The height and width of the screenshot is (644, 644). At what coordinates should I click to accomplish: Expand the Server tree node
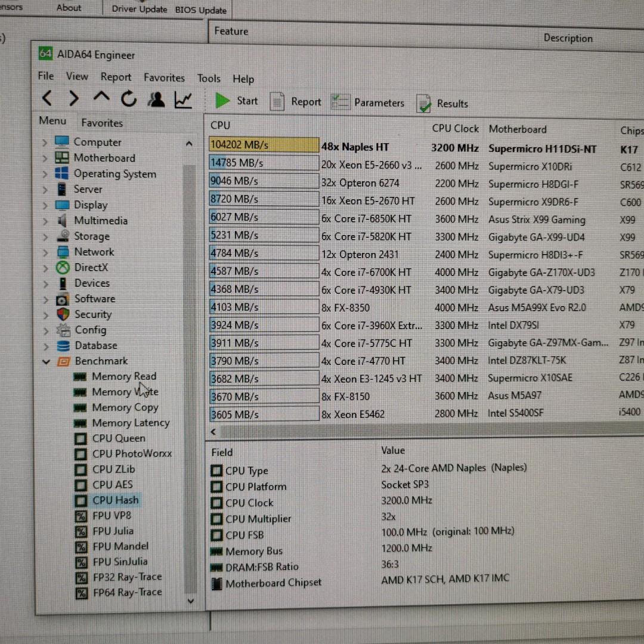click(45, 190)
